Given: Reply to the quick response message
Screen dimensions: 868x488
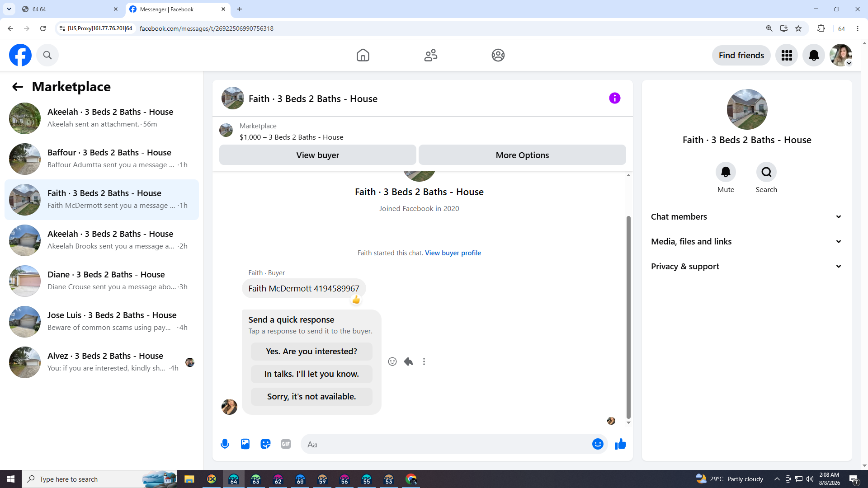Looking at the screenshot, I should click(408, 361).
